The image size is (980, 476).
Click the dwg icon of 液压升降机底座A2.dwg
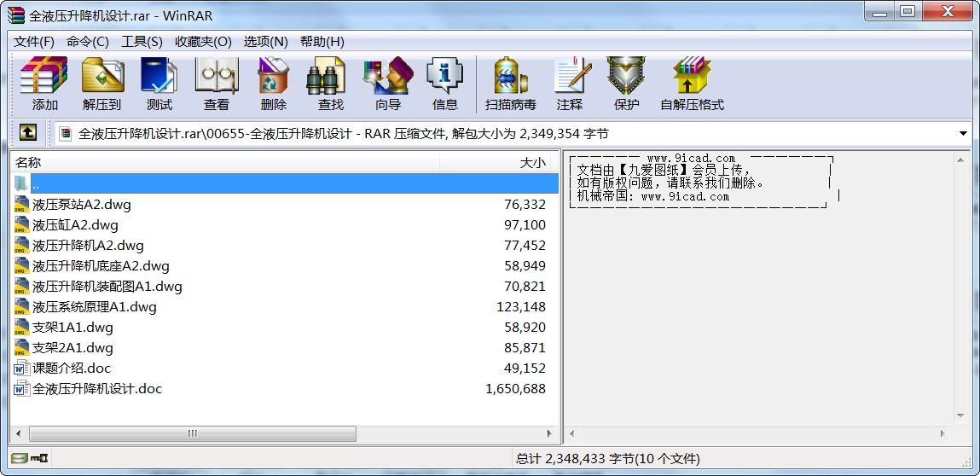22,266
